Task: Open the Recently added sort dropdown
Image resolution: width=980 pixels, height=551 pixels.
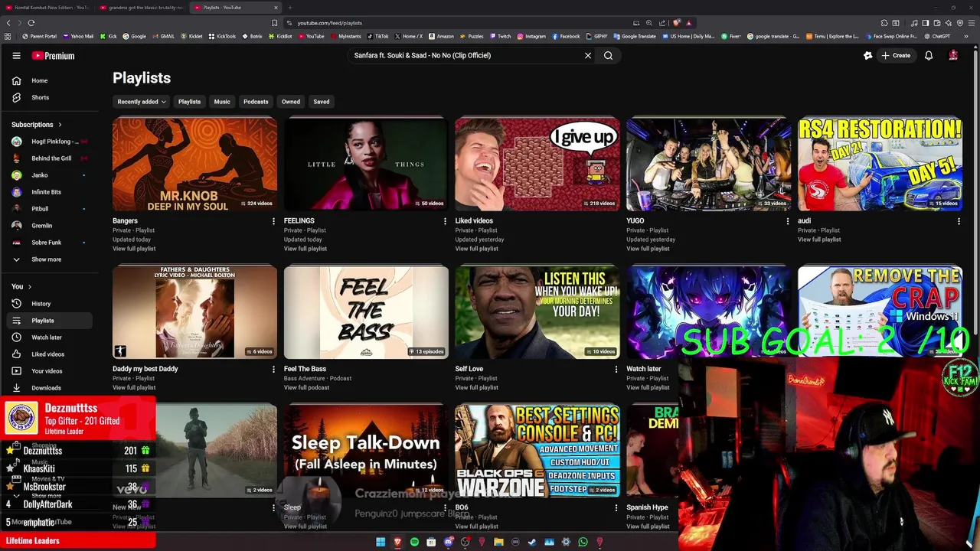Action: tap(142, 102)
